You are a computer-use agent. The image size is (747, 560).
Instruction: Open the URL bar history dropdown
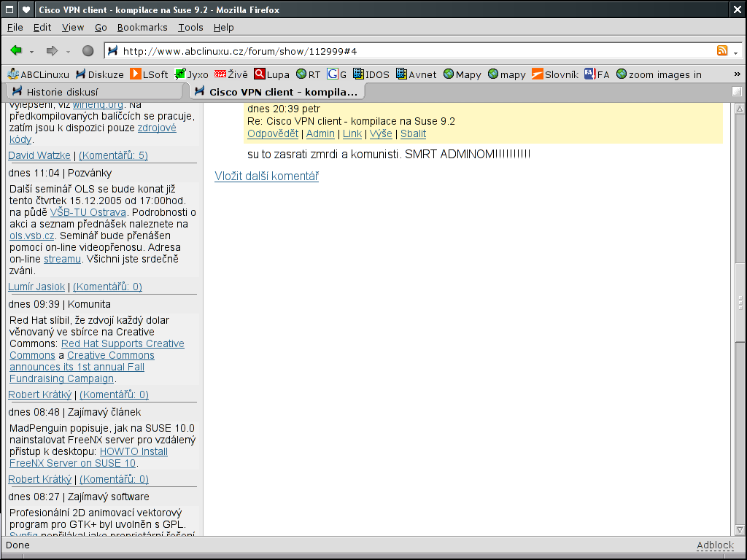pos(735,52)
